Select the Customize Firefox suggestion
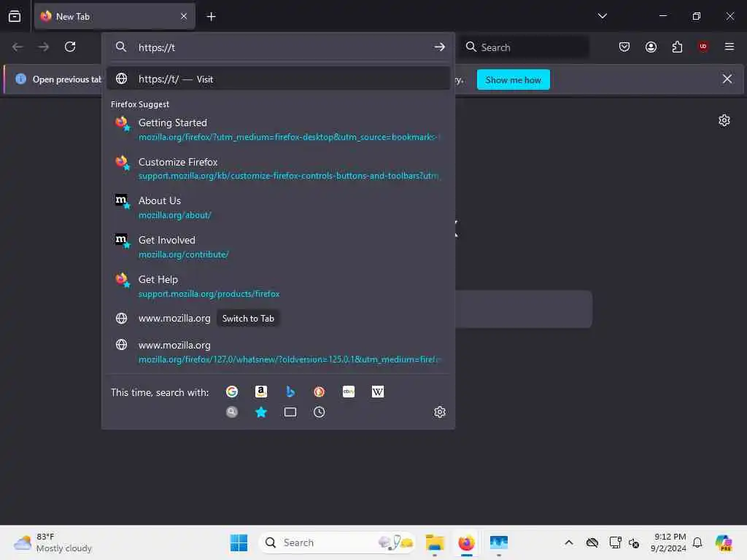Viewport: 747px width, 560px height. 278,168
